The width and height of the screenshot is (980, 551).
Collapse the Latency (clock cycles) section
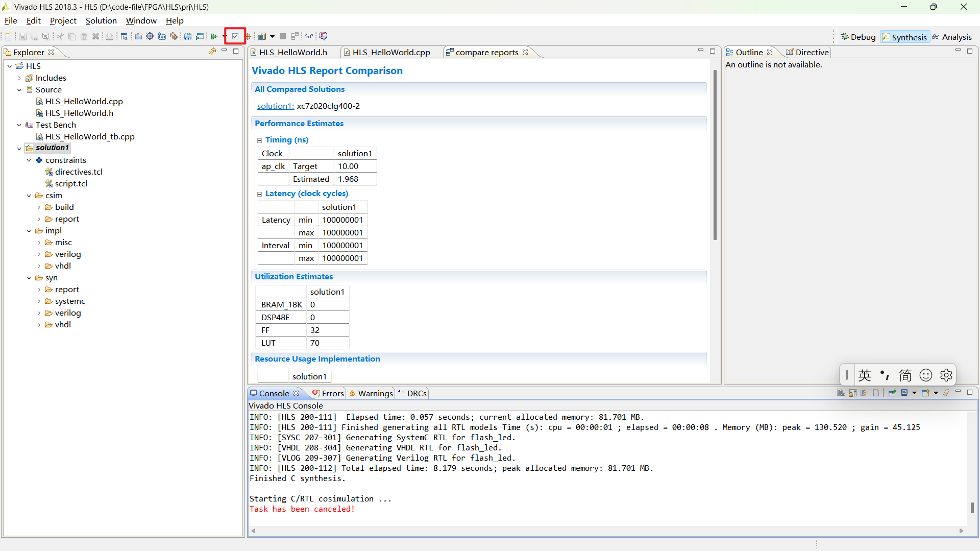(259, 194)
